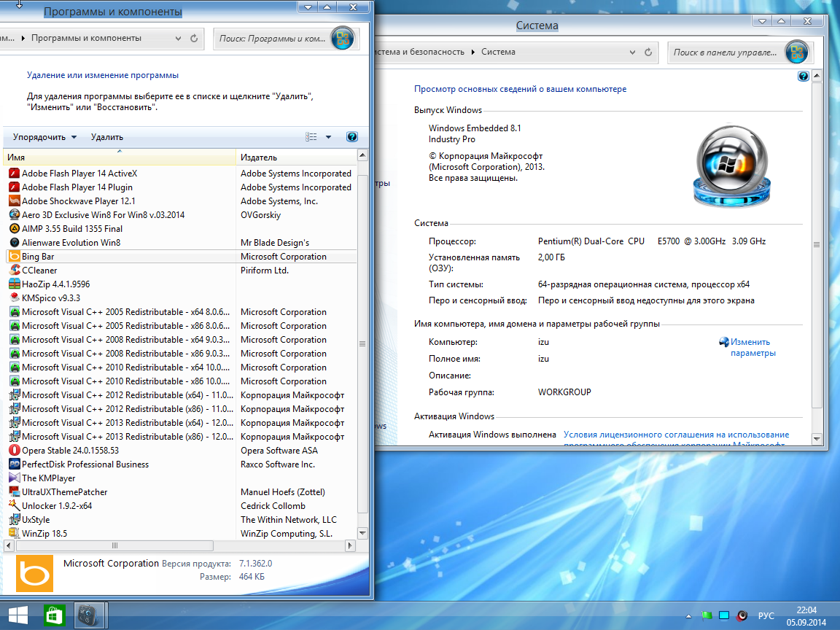Click the System window vertical scrollbar
Screen dimensions: 840x630
[x=817, y=244]
